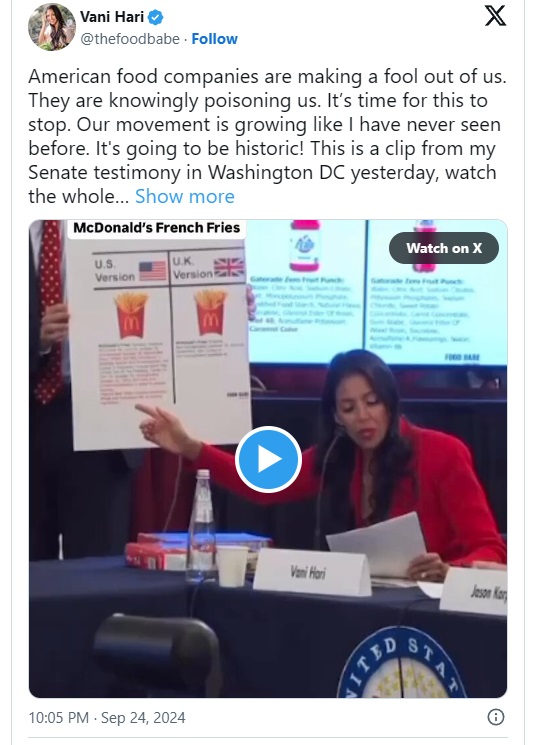Open the tweet info circle icon
The image size is (537, 745).
496,717
